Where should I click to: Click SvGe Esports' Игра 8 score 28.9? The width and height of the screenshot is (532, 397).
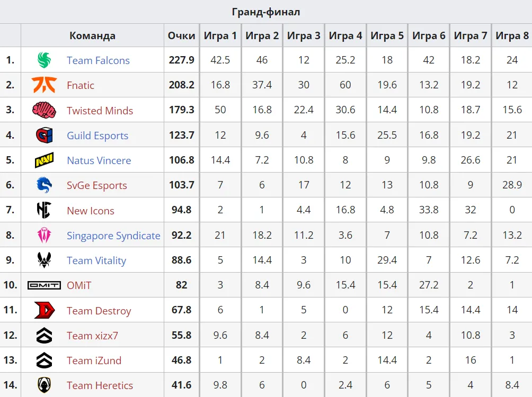coord(512,185)
